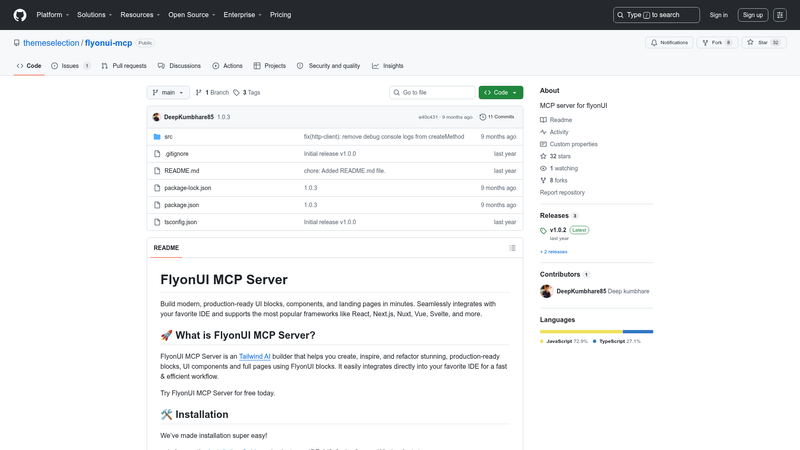Viewport: 800px width, 450px height.
Task: Click the blue TypeScript language bar segment
Action: point(638,332)
